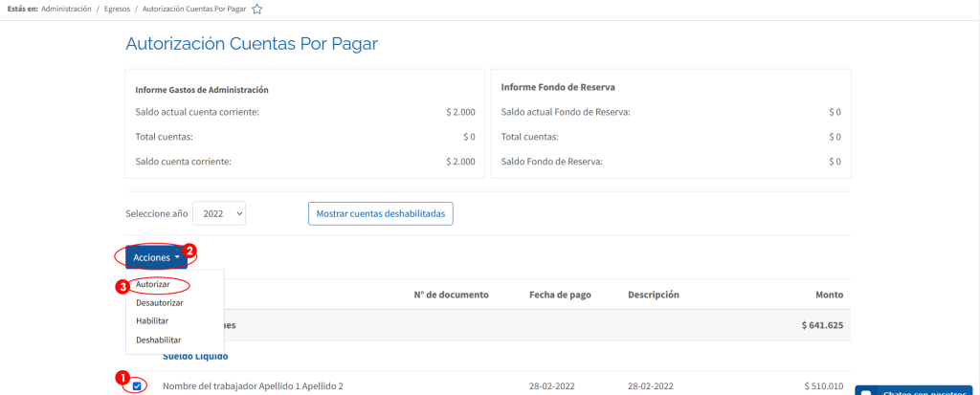980x395 pixels.
Task: Choose Habilitar from the Acciones menu
Action: (x=152, y=320)
